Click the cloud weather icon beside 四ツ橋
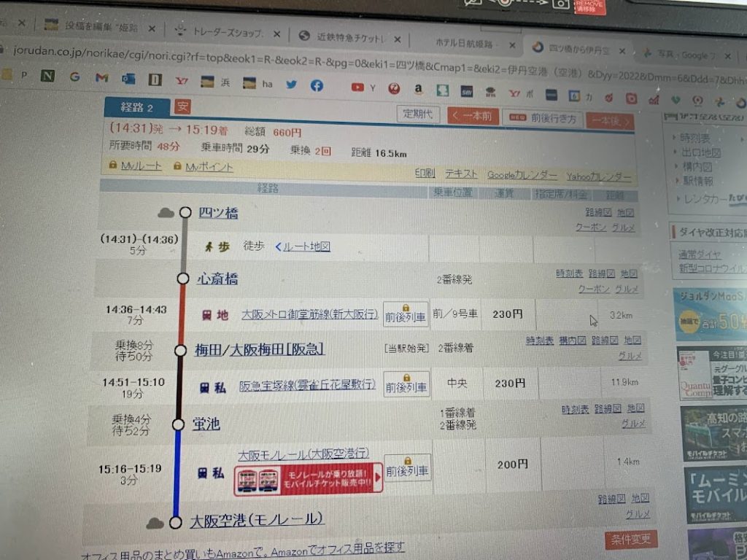The image size is (747, 560). (x=166, y=213)
